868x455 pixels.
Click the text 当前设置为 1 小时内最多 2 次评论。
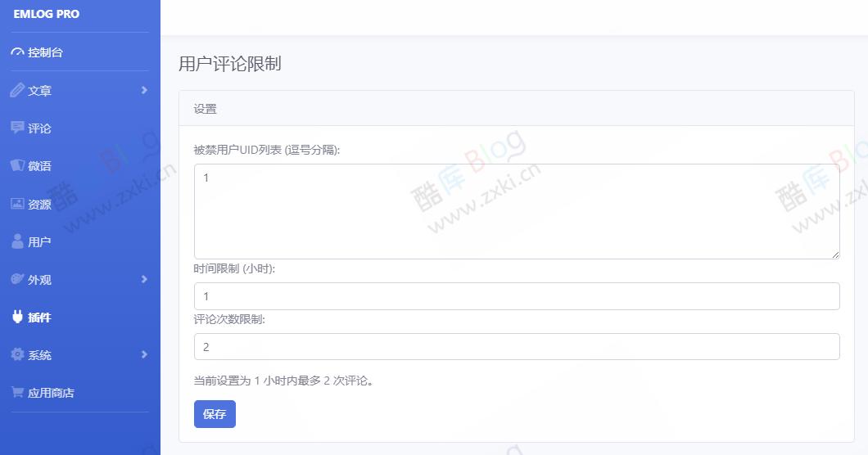coord(283,381)
